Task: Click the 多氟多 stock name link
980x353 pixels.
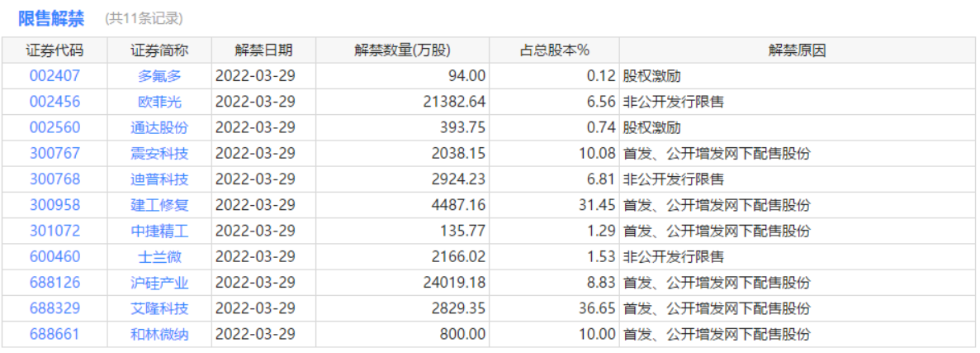Action: tap(159, 77)
